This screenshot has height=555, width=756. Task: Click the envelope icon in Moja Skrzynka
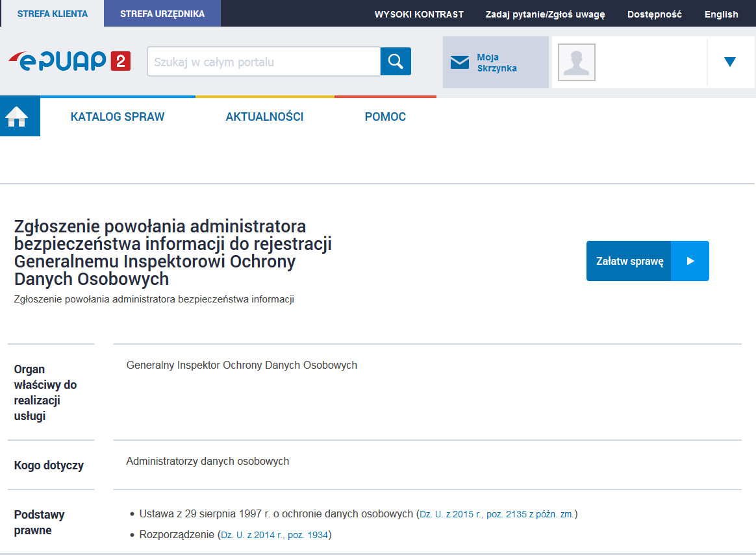(x=459, y=62)
